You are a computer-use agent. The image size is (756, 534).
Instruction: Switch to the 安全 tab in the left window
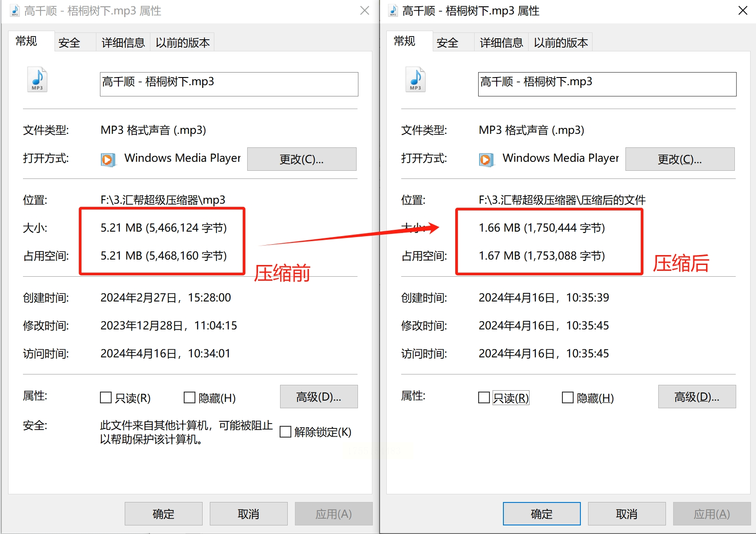[75, 42]
